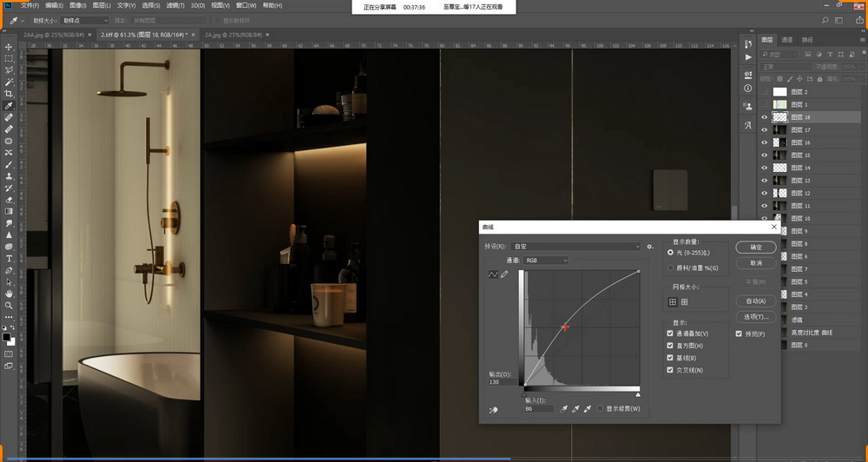Screen dimensions: 868x462
Task: Select the Brush tool
Action: pos(9,164)
